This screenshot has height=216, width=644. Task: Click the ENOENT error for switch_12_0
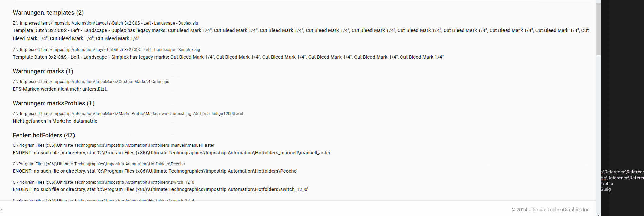160,189
